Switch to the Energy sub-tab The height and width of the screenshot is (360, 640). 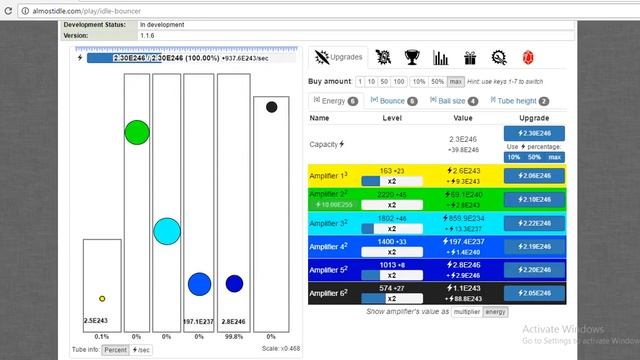(336, 101)
